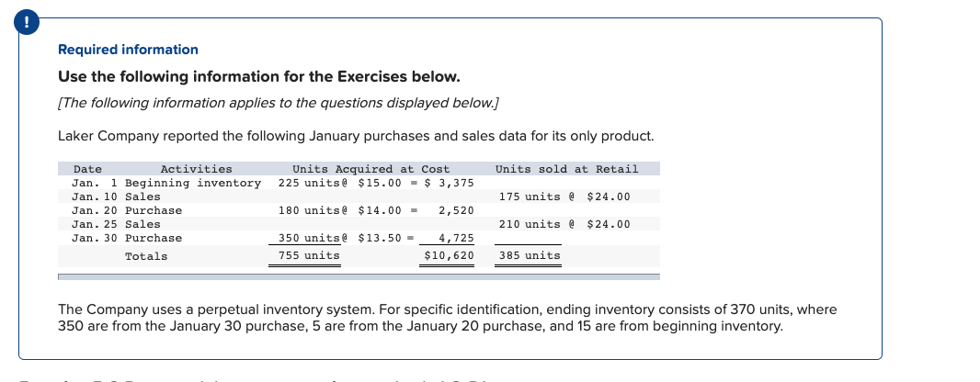Select the Jan. 25 Sales row label
The height and width of the screenshot is (382, 980).
tap(116, 224)
